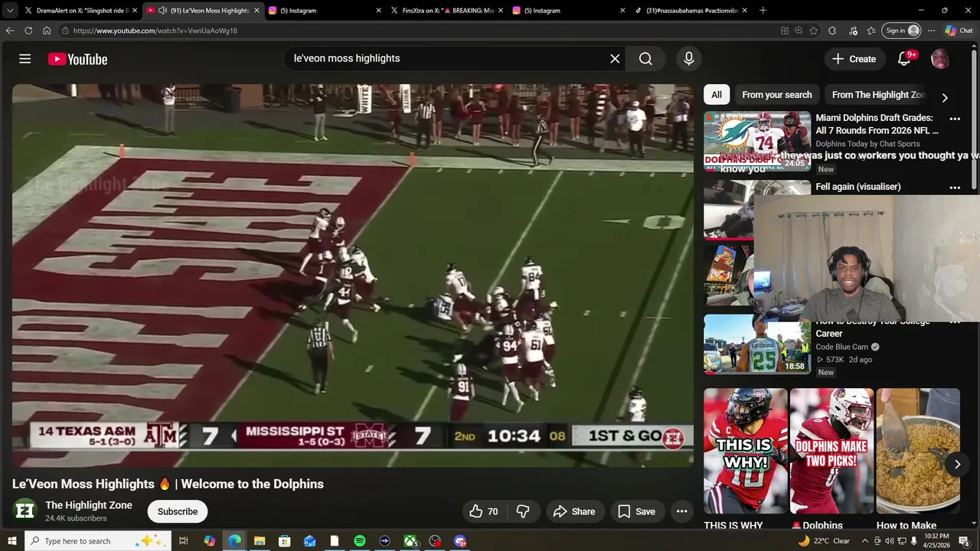
Task: Mute the playing YouTube tab via speaker icon
Action: (x=163, y=11)
